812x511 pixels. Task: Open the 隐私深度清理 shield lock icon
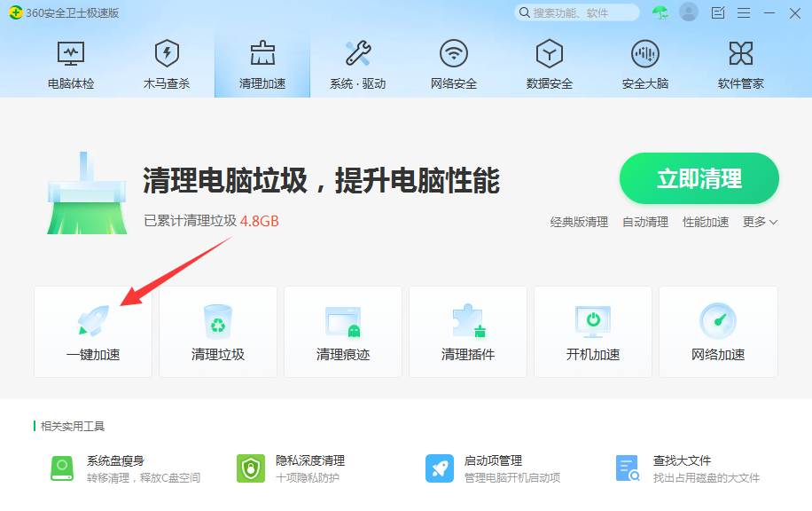pos(251,468)
